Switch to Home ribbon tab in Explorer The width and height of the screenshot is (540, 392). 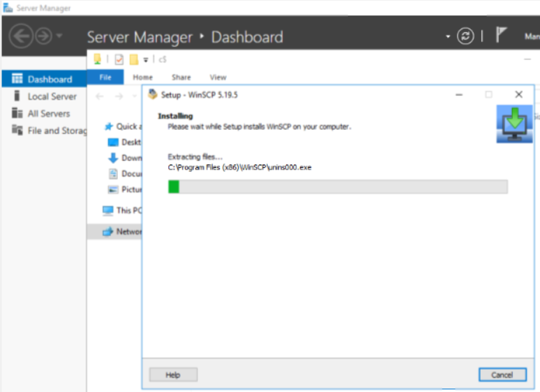[142, 77]
